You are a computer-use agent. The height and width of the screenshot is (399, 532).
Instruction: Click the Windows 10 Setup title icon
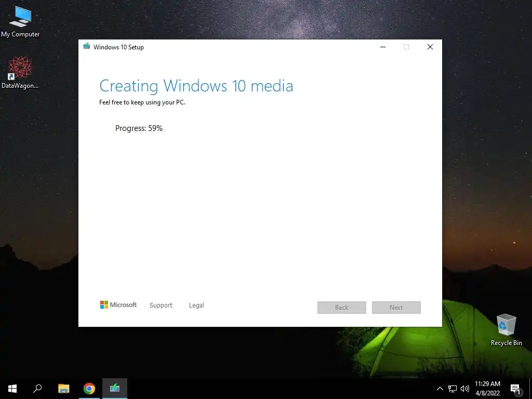pos(87,46)
